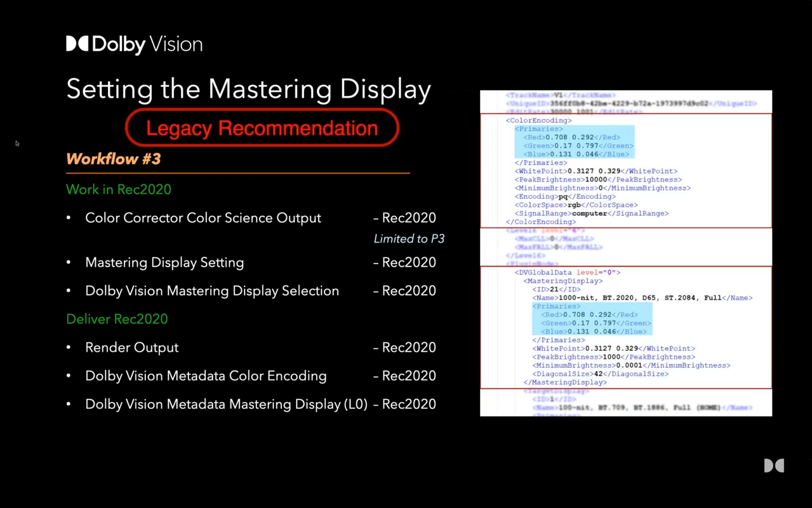The width and height of the screenshot is (812, 508).
Task: Select Rec2020 beside Metadata Mastering Display (L0)
Action: 409,404
